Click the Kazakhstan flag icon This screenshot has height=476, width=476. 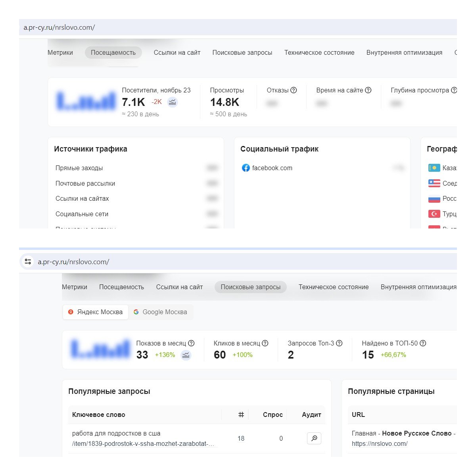(434, 168)
